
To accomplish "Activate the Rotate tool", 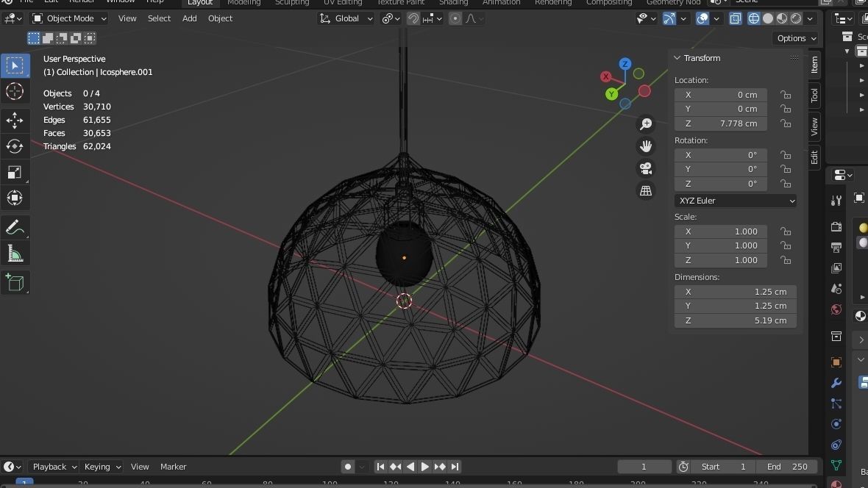I will [15, 146].
